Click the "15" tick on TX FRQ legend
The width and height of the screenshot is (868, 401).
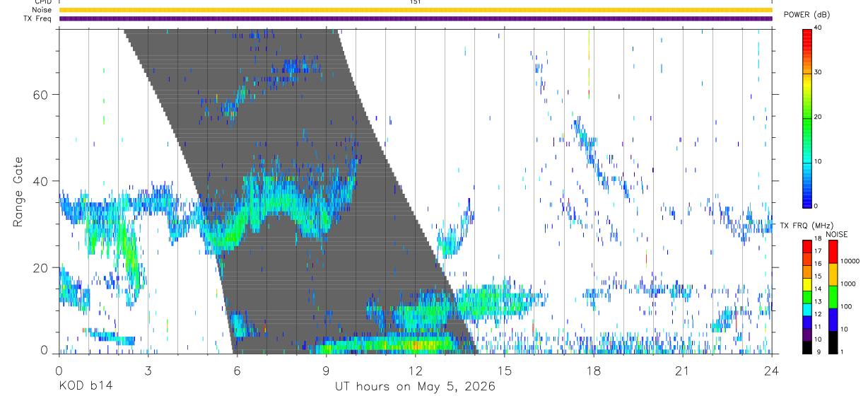coord(818,277)
